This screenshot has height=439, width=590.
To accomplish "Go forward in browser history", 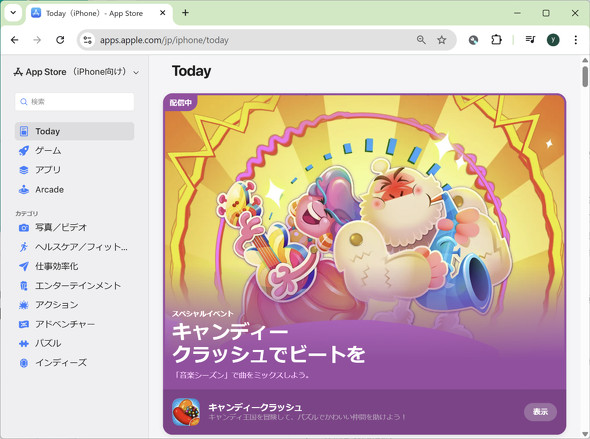I will tap(37, 40).
